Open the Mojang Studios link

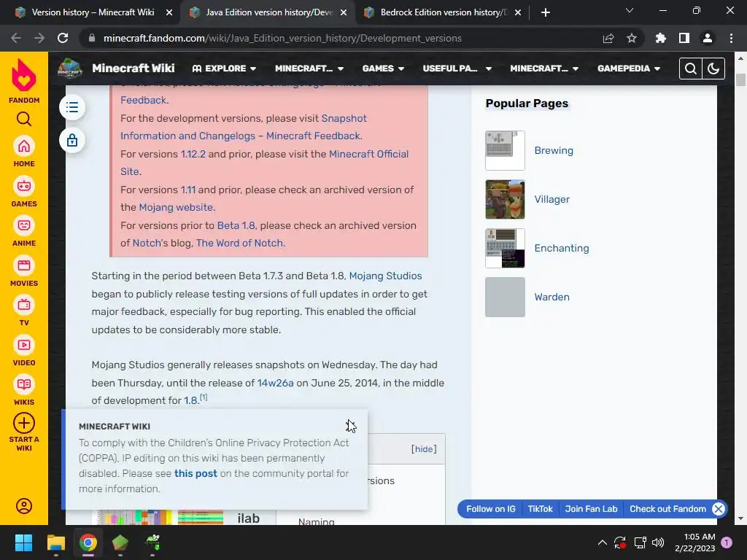385,276
